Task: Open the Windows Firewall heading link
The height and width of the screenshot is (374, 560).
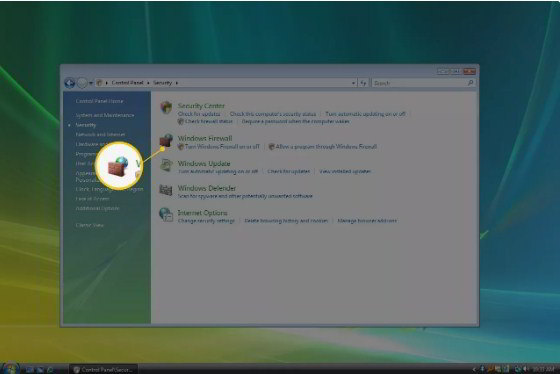Action: [205, 138]
